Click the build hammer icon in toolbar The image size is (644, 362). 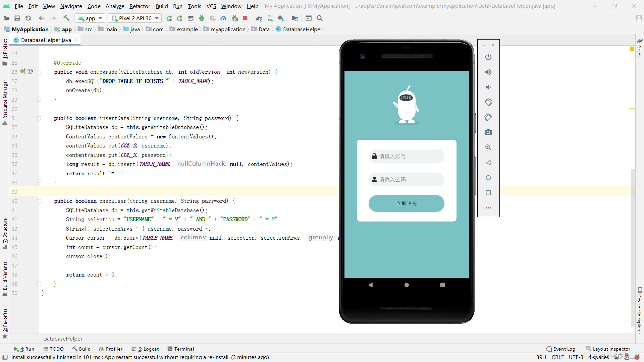click(66, 18)
